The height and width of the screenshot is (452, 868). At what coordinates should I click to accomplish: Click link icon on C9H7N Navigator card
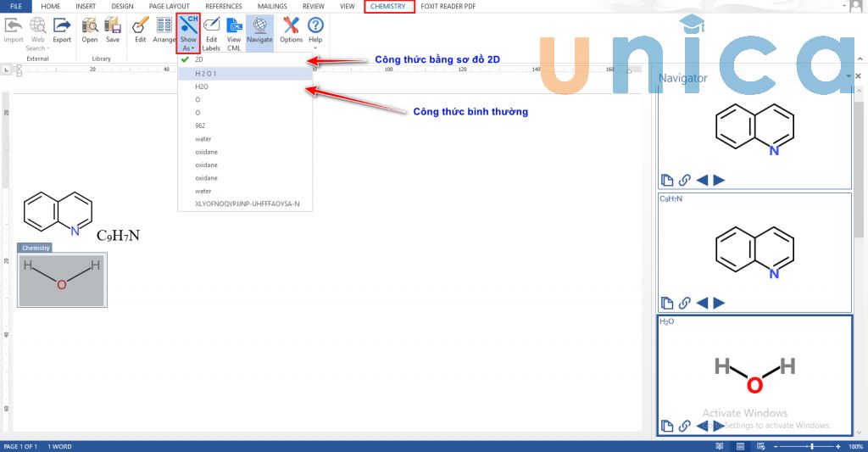685,303
